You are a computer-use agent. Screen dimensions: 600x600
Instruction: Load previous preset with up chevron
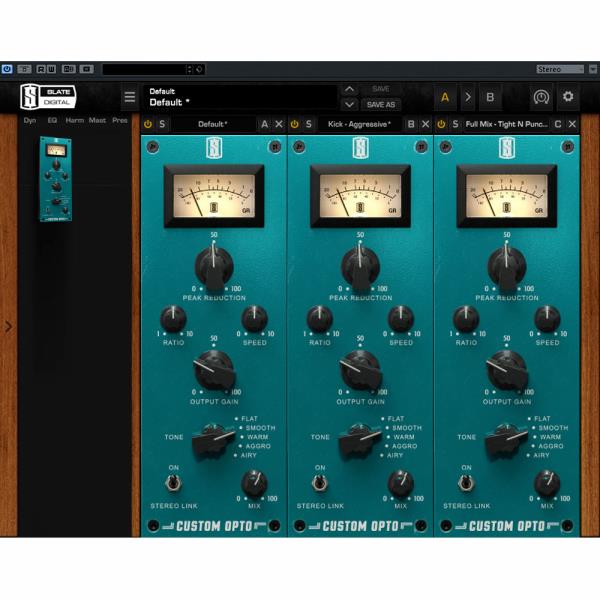pos(349,90)
